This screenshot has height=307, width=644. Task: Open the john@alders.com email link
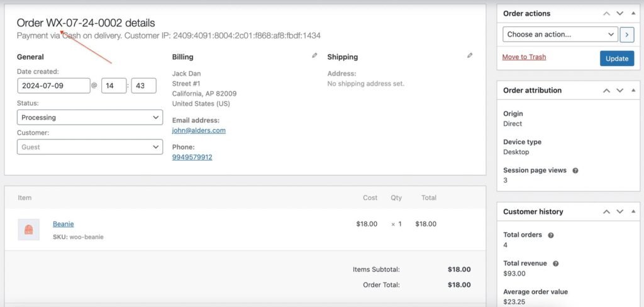(199, 131)
